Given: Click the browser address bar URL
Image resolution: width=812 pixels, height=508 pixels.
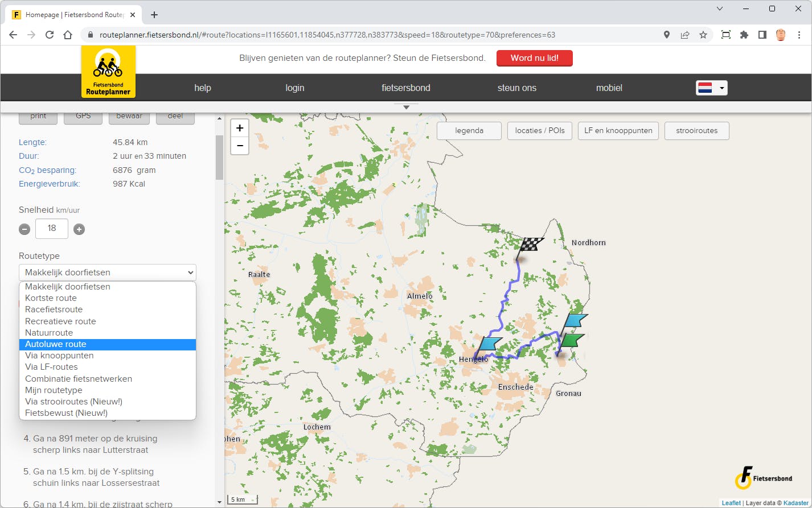Looking at the screenshot, I should pos(327,35).
